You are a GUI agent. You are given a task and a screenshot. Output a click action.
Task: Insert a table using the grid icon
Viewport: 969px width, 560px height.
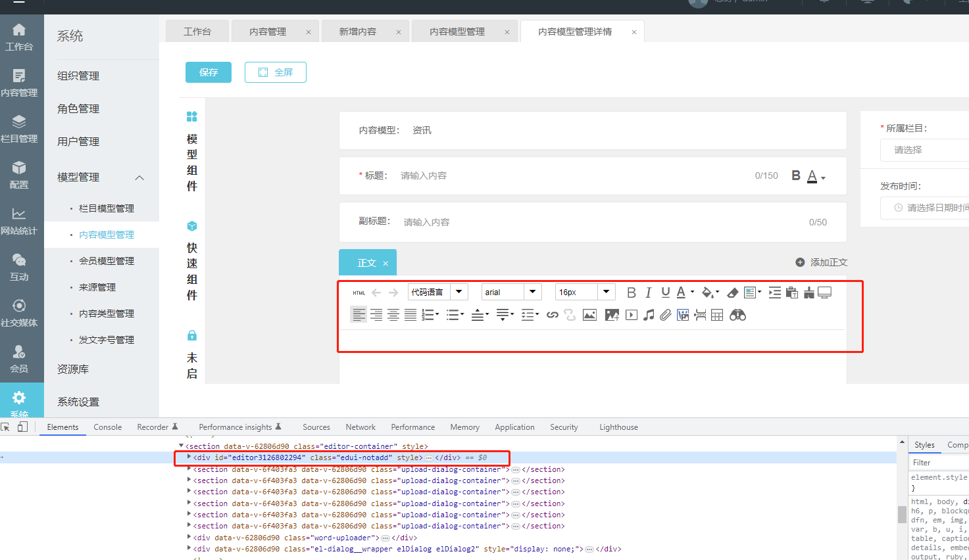pyautogui.click(x=717, y=315)
